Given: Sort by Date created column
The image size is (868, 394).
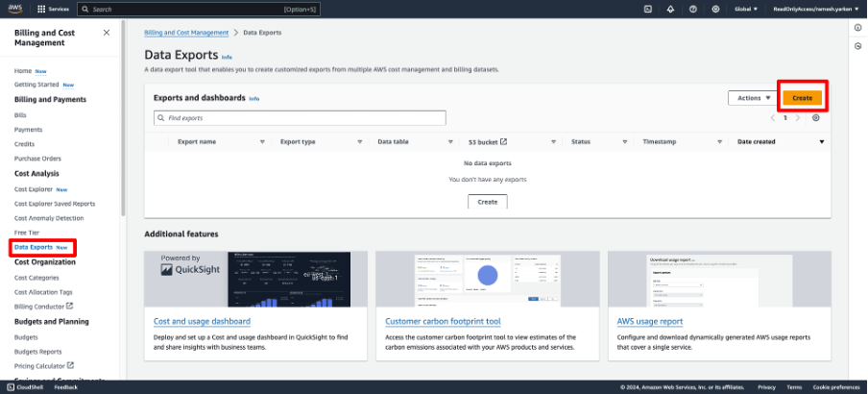Looking at the screenshot, I should [822, 142].
